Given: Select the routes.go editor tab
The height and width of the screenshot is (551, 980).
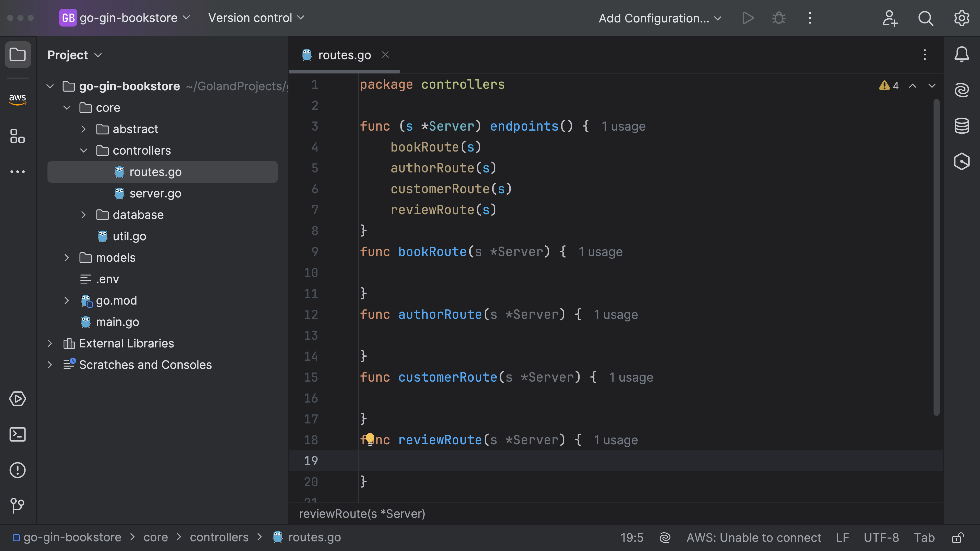Looking at the screenshot, I should coord(344,55).
